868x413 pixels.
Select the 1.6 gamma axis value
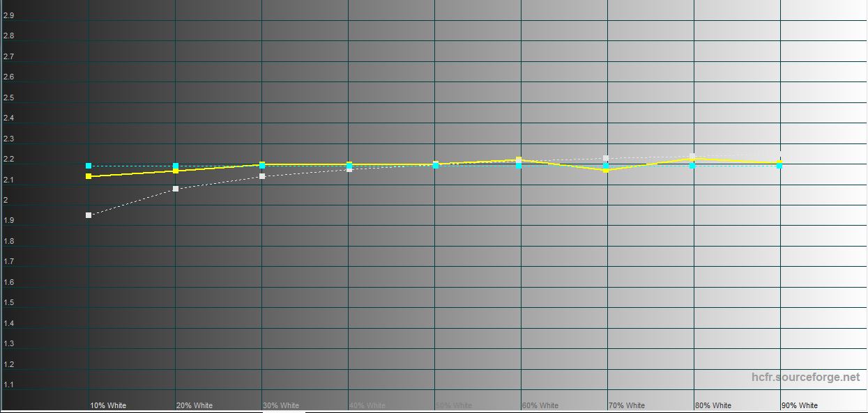click(8, 282)
